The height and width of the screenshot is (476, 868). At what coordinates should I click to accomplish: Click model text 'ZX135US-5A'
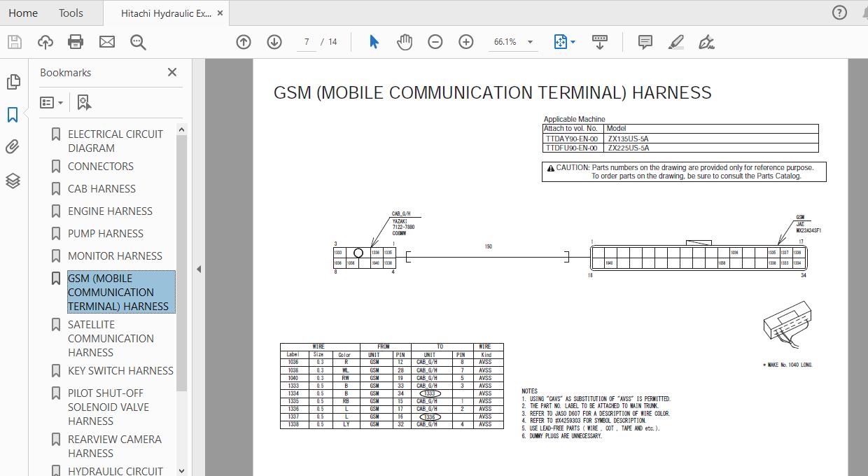tap(628, 139)
